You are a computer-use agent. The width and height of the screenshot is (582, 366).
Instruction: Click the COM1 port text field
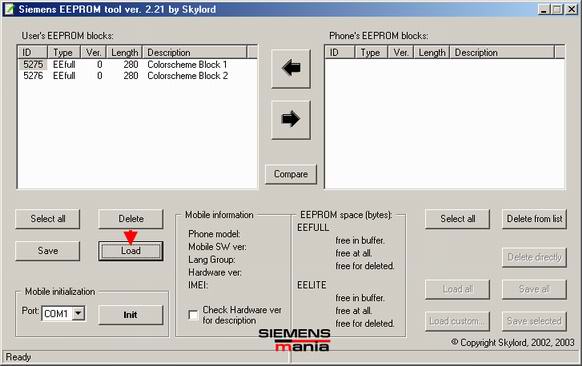[x=57, y=314]
